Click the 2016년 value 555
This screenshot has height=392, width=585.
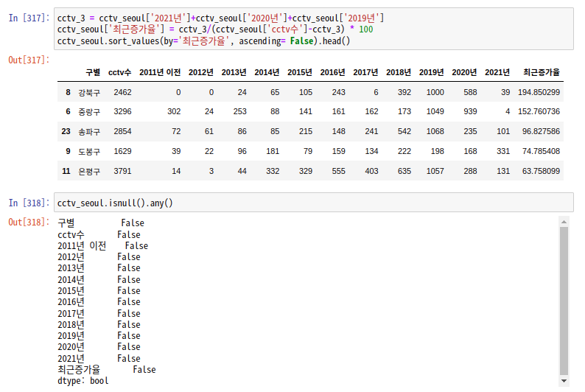[339, 171]
